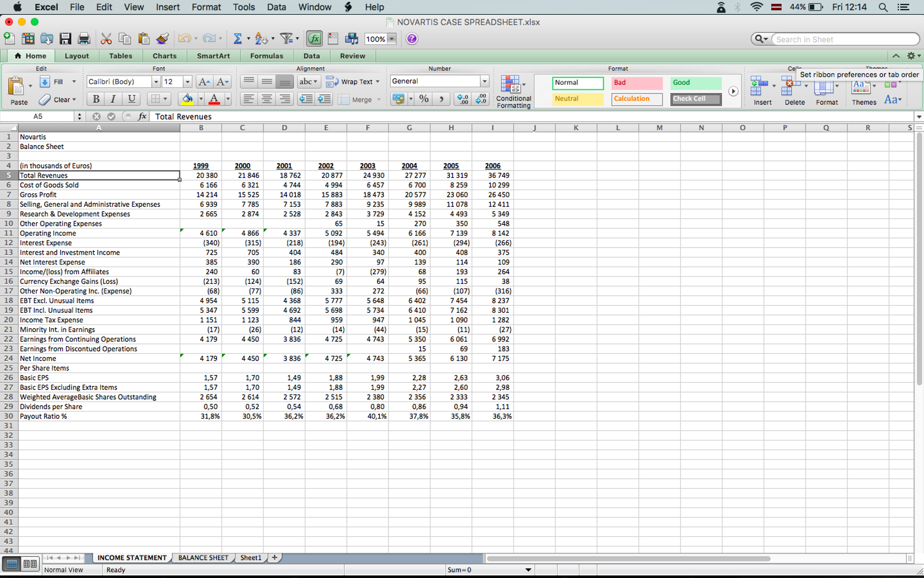
Task: Toggle Underline formatting button
Action: coord(131,99)
